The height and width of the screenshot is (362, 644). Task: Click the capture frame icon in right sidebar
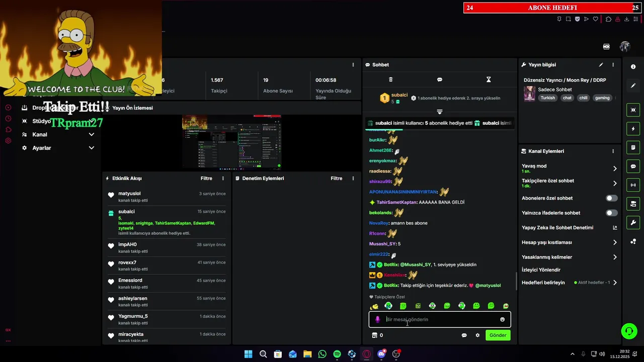coord(633,110)
